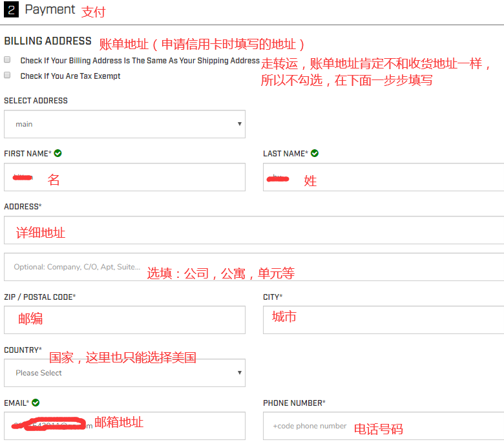Image resolution: width=504 pixels, height=442 pixels.
Task: Click green checkmark beside Email label
Action: coord(36,403)
